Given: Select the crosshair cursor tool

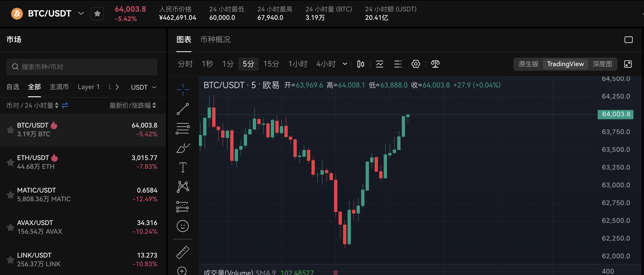Looking at the screenshot, I should pos(183,90).
